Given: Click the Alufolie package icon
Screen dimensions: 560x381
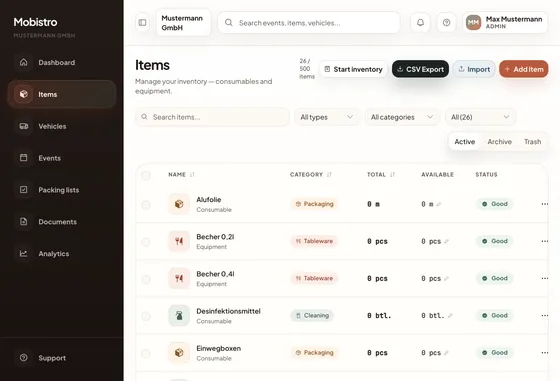Looking at the screenshot, I should click(179, 204).
